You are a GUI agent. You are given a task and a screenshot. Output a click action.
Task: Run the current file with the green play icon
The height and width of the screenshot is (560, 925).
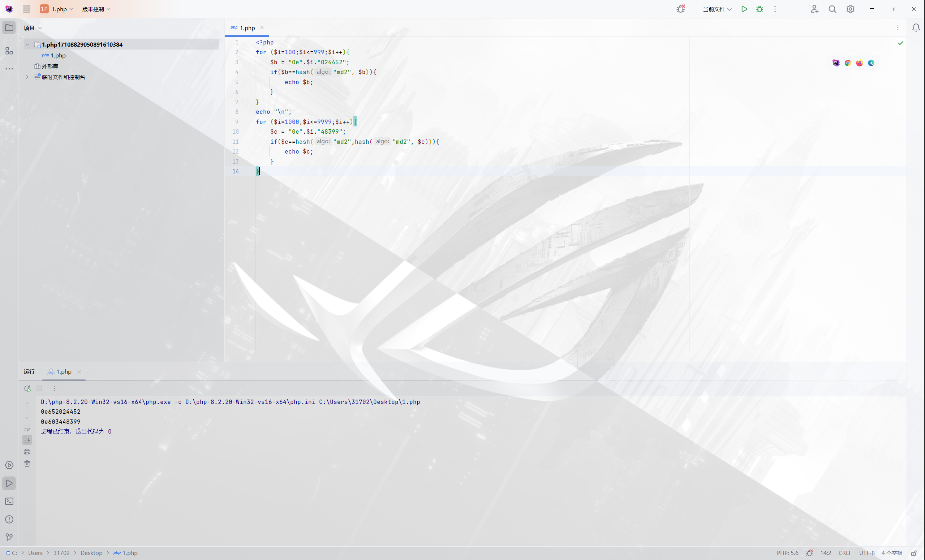[x=744, y=9]
